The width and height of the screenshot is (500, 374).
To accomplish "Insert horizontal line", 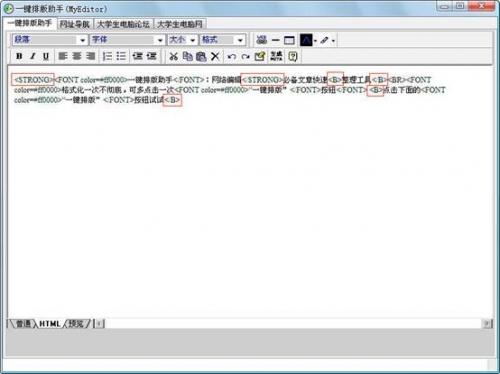I will 275,40.
